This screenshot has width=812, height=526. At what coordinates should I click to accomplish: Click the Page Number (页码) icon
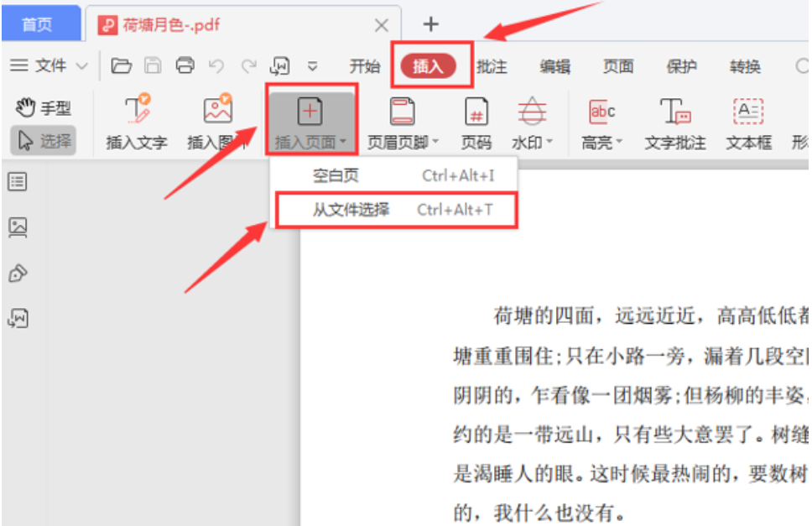[476, 112]
